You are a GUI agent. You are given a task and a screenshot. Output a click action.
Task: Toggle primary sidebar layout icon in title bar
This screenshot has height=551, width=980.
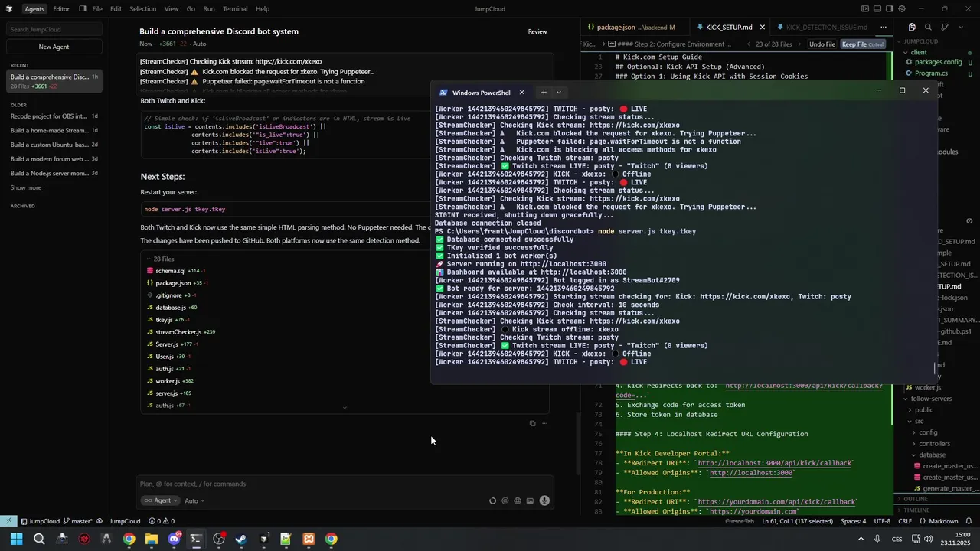point(865,9)
